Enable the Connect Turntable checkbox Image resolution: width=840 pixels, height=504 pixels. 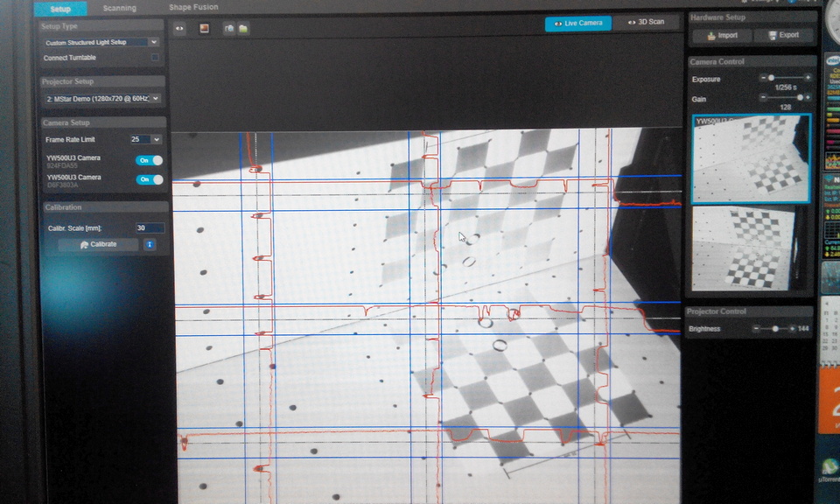pyautogui.click(x=156, y=58)
